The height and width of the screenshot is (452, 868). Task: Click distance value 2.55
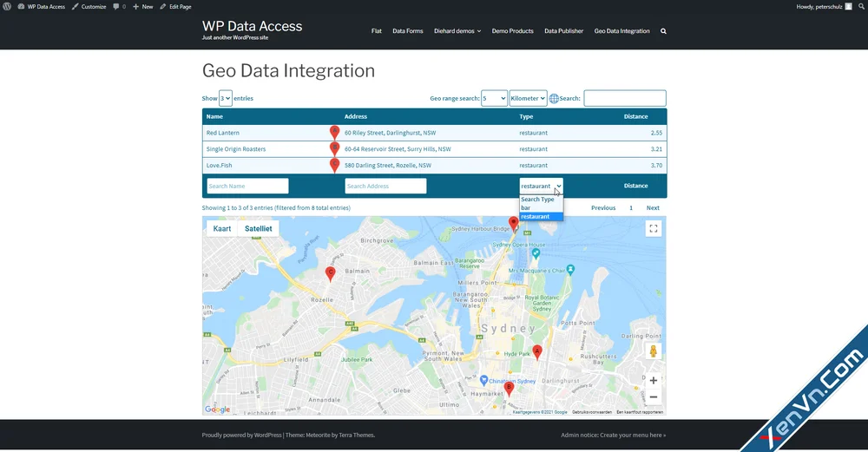[656, 133]
